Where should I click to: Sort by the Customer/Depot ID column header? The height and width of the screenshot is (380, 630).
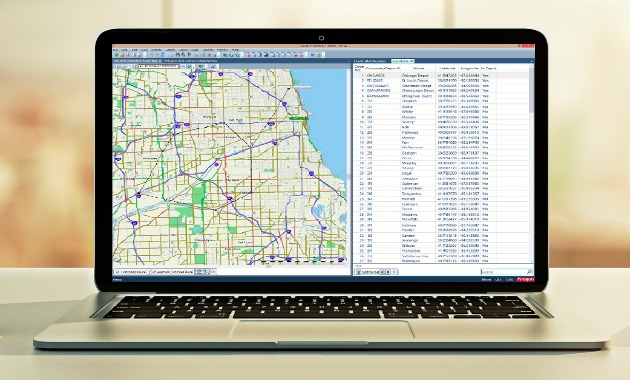383,69
